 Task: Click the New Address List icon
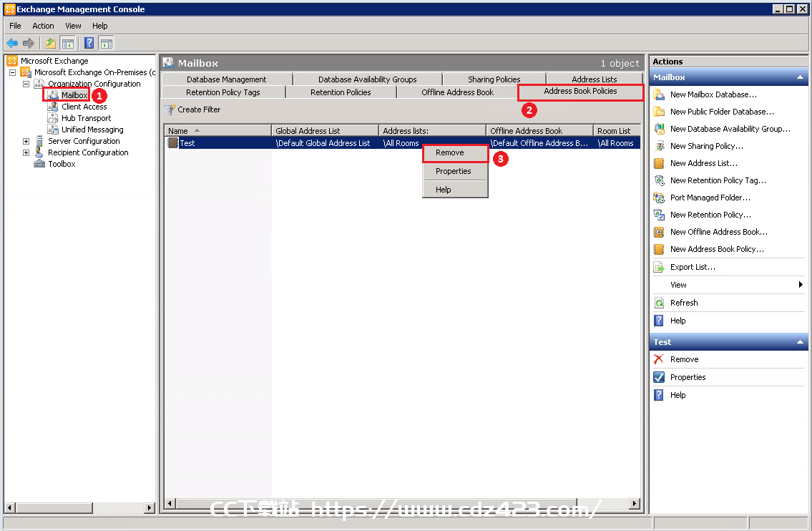click(x=659, y=163)
